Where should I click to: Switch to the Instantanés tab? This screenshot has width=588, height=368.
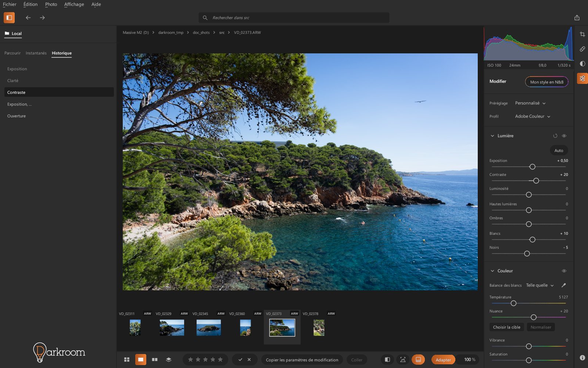pos(36,53)
